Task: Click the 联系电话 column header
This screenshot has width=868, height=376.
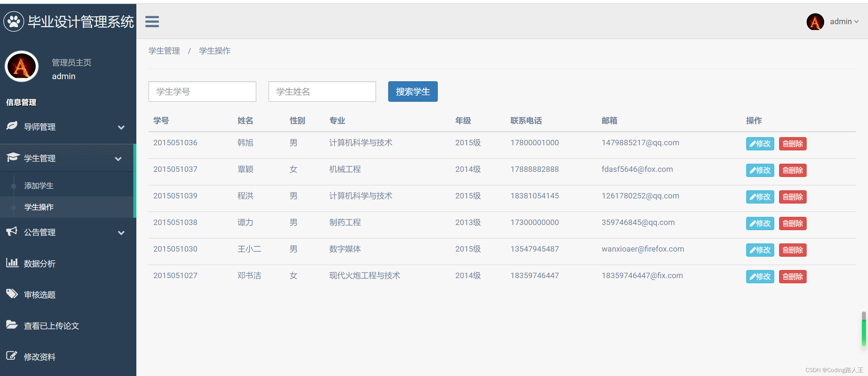Action: click(526, 121)
